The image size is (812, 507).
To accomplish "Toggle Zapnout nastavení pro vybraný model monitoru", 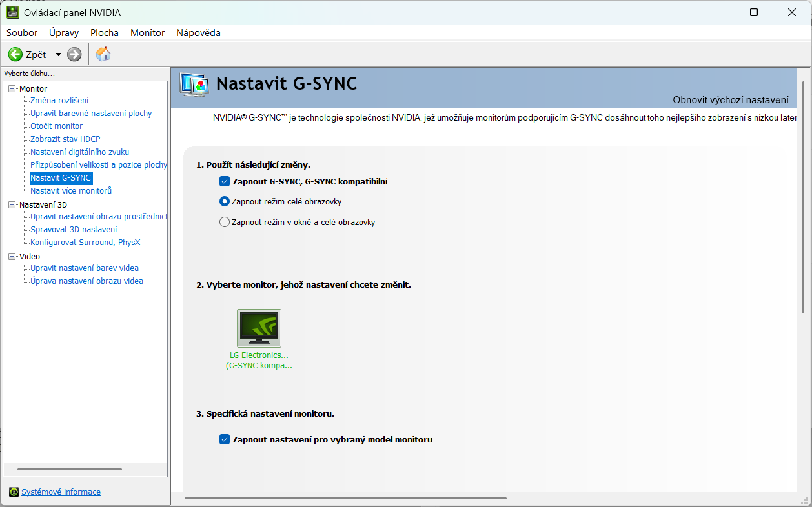I will pos(225,439).
